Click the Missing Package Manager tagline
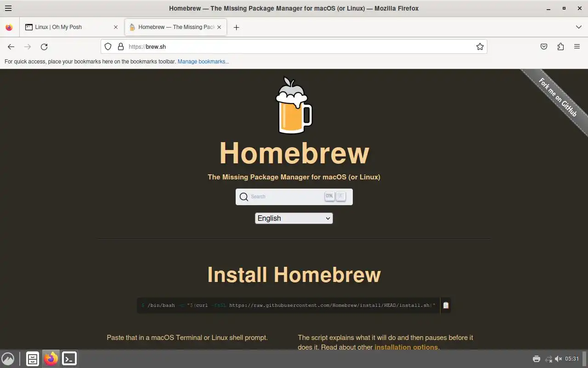588x368 pixels. coord(294,177)
